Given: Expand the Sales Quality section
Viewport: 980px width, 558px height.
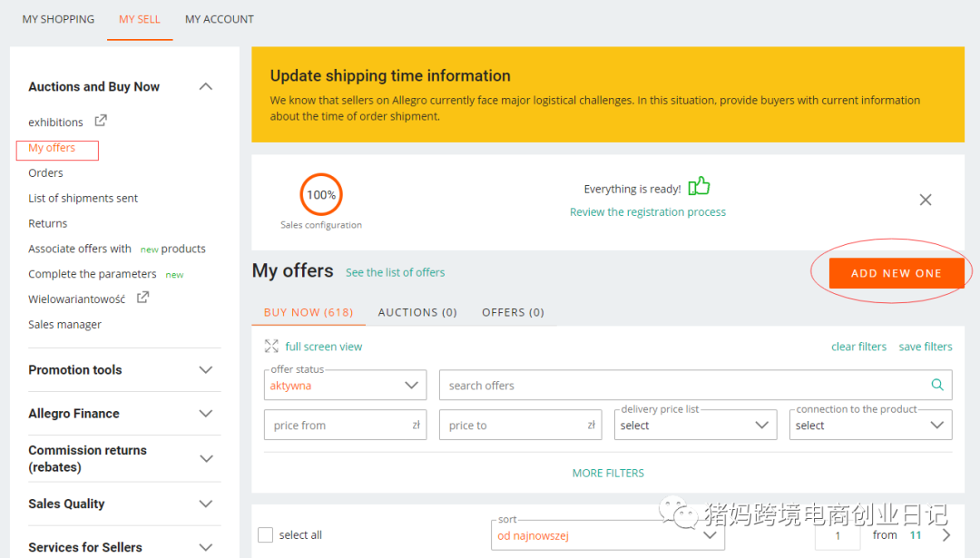Looking at the screenshot, I should pyautogui.click(x=206, y=504).
